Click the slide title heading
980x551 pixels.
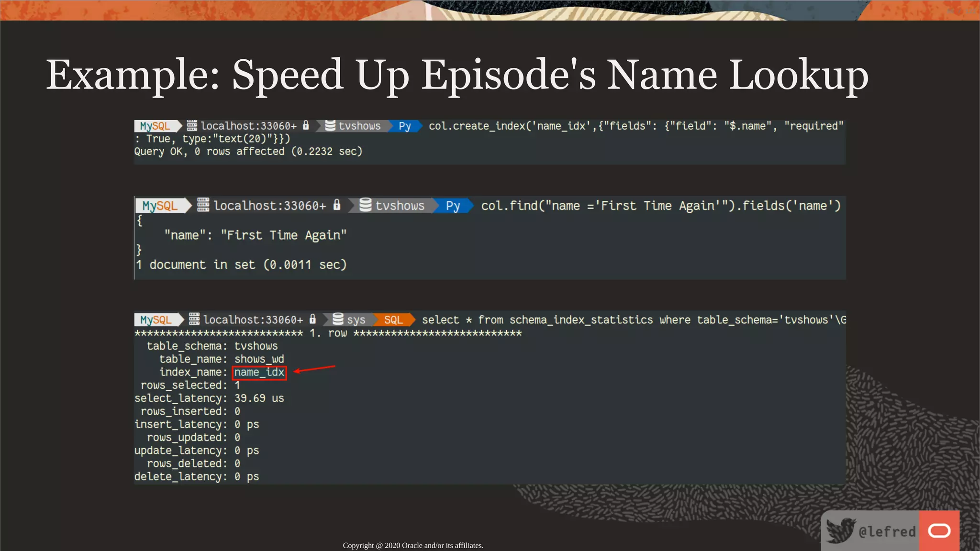click(x=457, y=75)
